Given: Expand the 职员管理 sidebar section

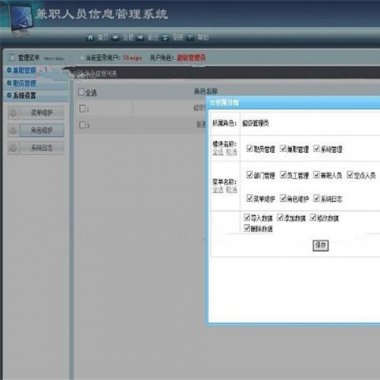Looking at the screenshot, I should (22, 83).
